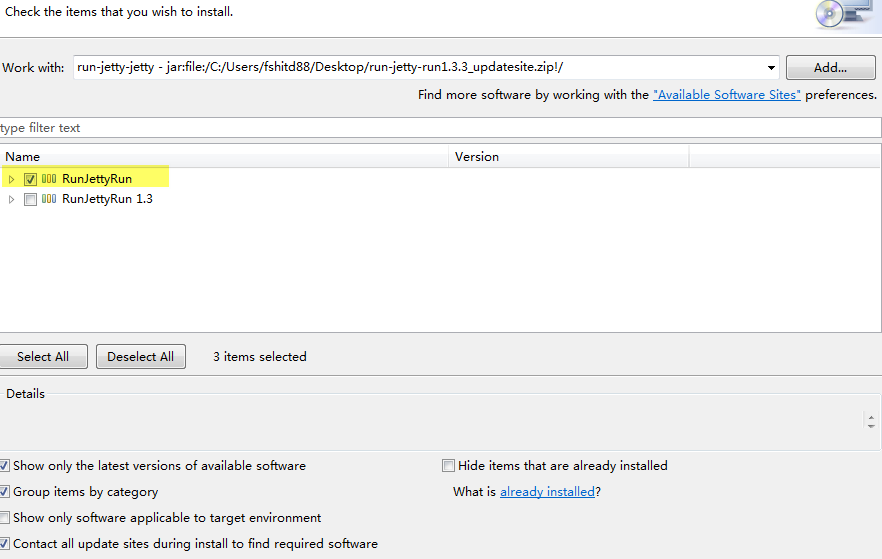882x559 pixels.
Task: Select the RunJettyRun 1.3 row label
Action: (107, 199)
